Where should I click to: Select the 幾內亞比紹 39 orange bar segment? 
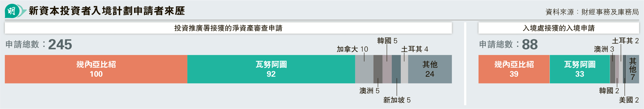(514, 69)
